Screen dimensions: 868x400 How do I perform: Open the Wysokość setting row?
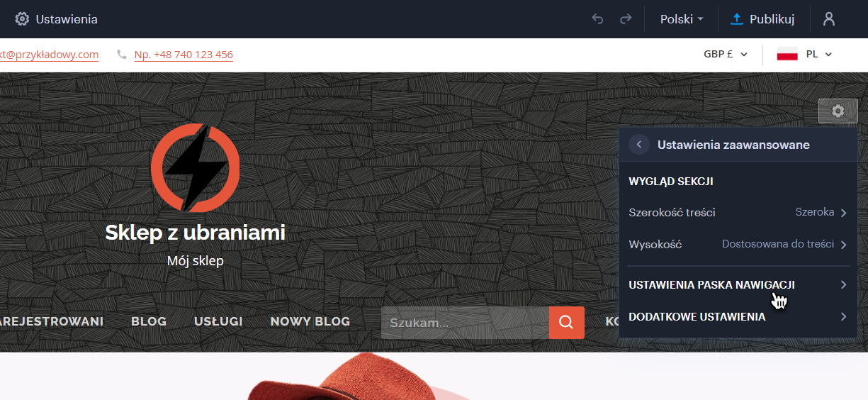(738, 244)
